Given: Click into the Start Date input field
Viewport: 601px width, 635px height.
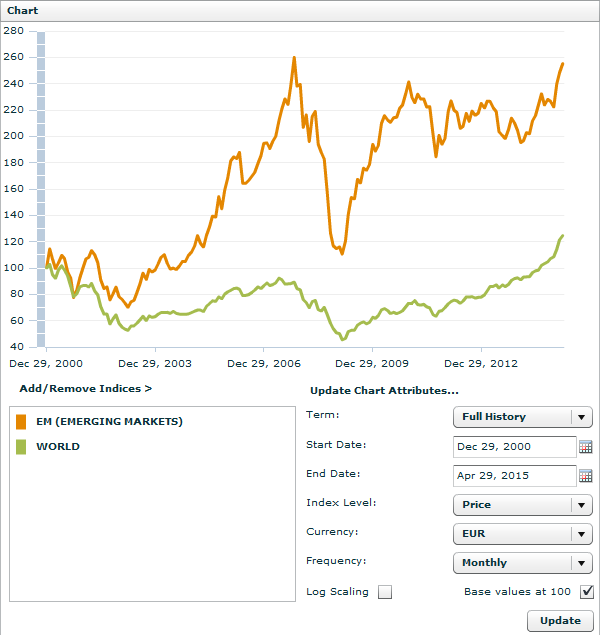Looking at the screenshot, I should click(x=514, y=447).
